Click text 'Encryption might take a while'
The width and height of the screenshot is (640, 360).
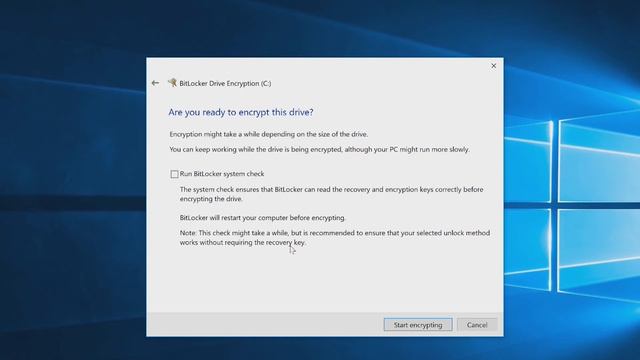pyautogui.click(x=215, y=134)
